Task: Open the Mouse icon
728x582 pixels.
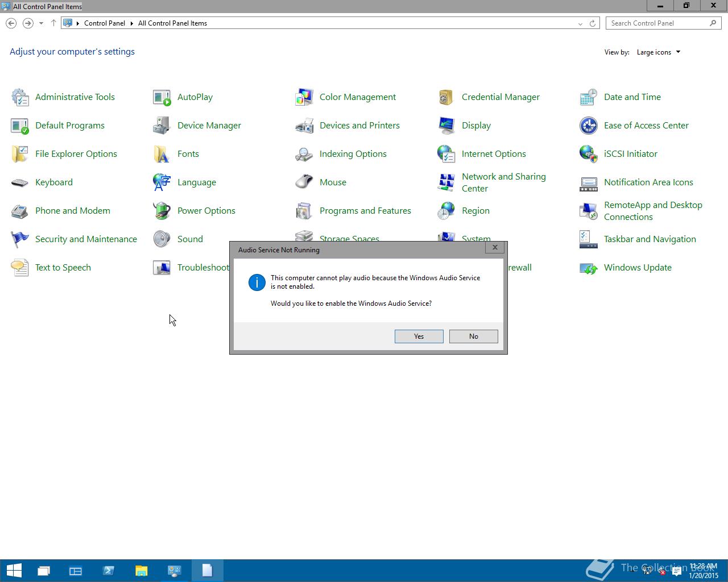Action: [x=304, y=182]
